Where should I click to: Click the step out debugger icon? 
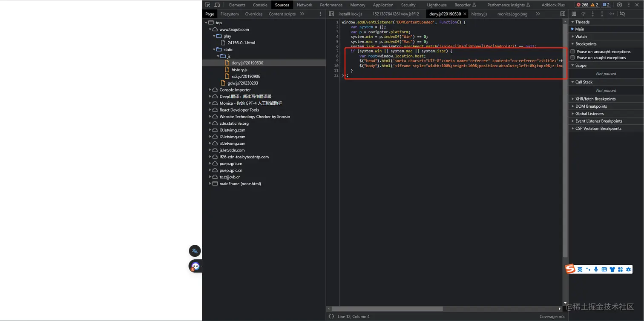click(602, 14)
